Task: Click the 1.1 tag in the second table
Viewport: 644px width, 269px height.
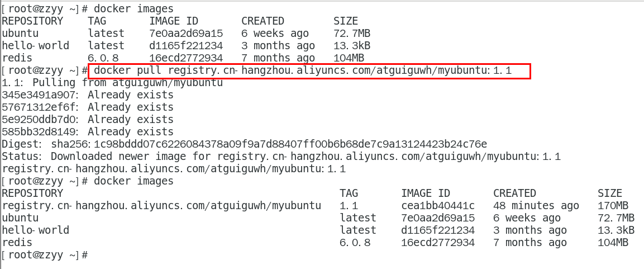Action: 349,206
